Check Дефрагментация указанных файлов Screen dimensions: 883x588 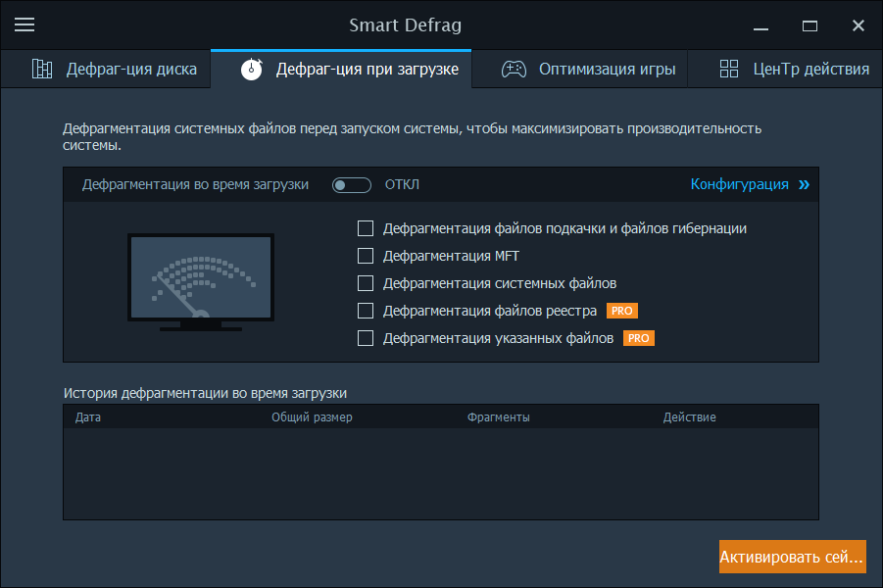366,338
